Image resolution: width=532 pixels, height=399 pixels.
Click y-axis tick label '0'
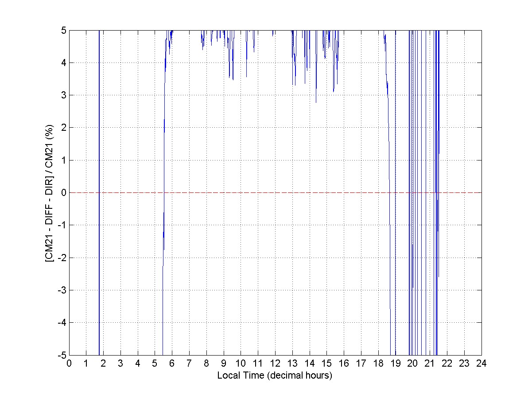[64, 192]
